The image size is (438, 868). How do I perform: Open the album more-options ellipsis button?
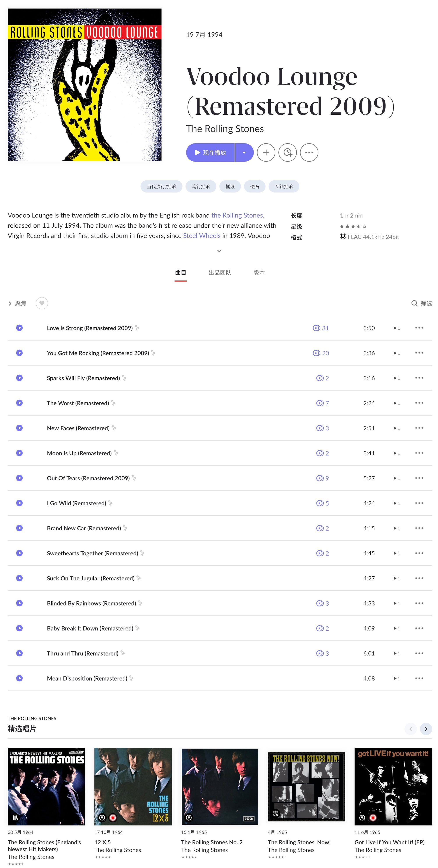click(309, 152)
